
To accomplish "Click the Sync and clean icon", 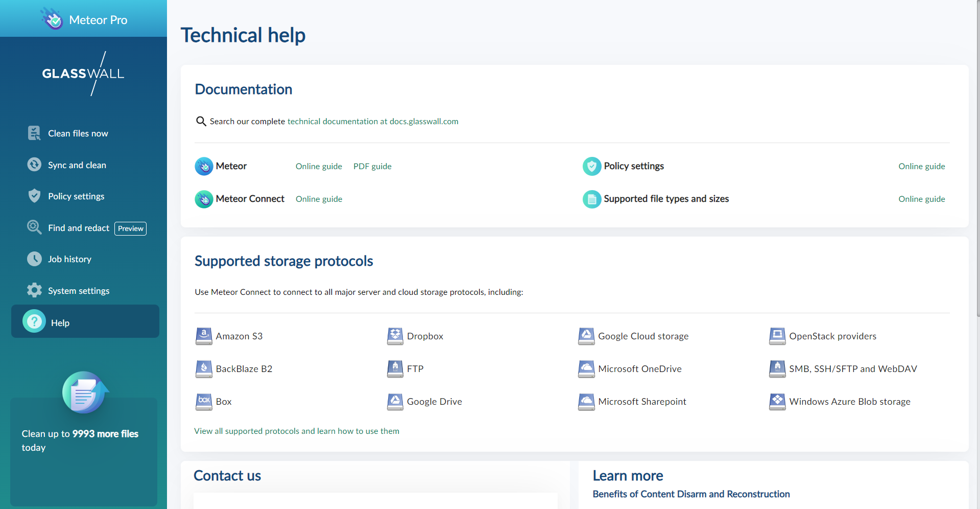I will pos(34,165).
